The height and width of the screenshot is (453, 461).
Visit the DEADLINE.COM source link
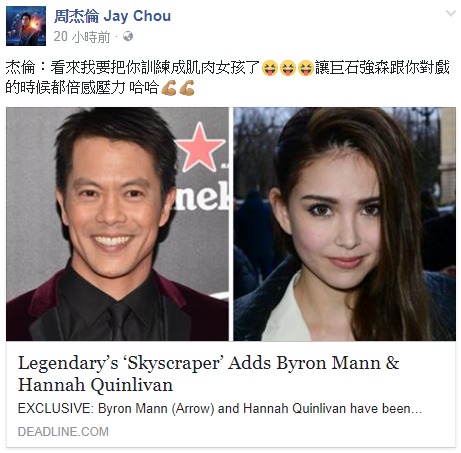coord(63,432)
